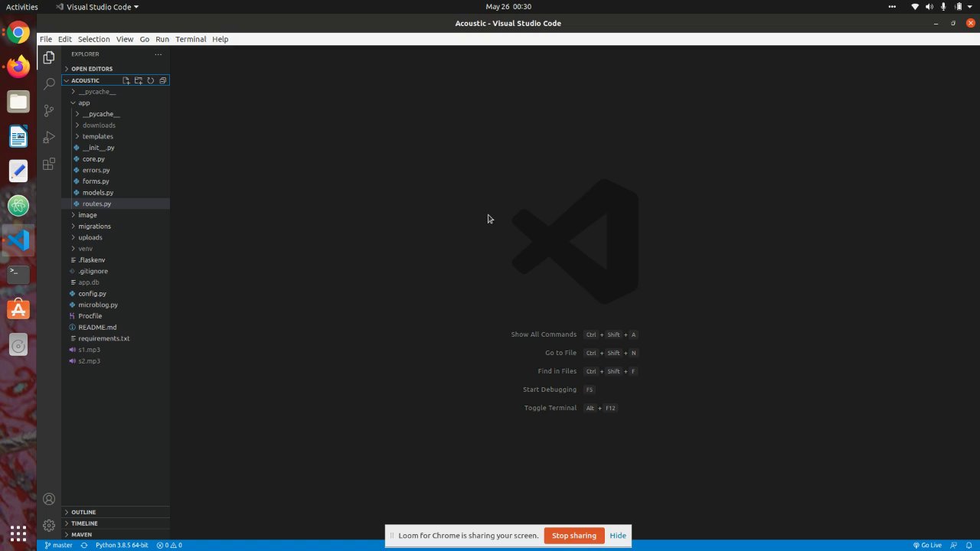Open the Edit menu

tap(65, 39)
